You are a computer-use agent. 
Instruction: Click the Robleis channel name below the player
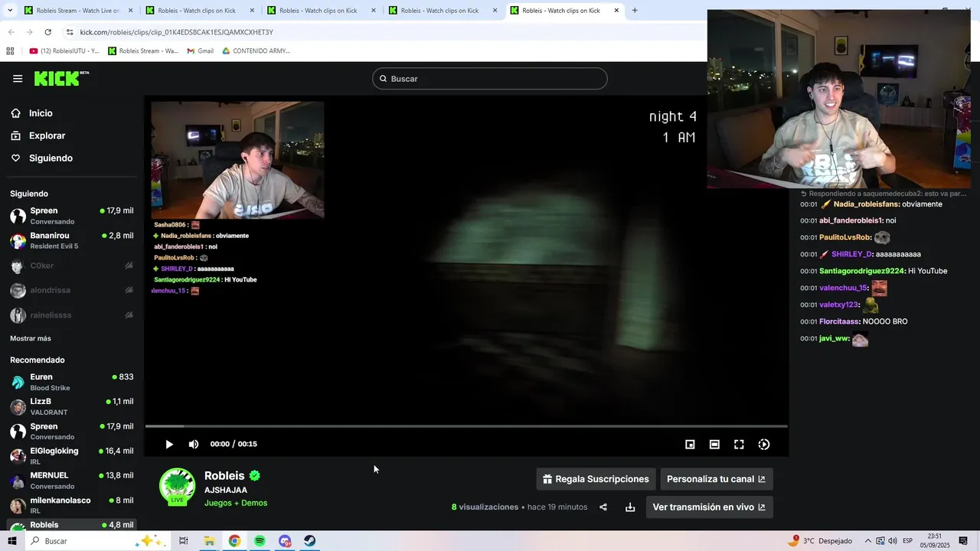224,475
